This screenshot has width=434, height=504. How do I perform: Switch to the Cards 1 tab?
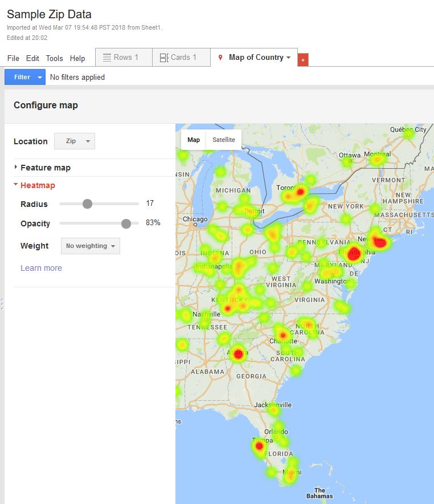click(x=181, y=57)
